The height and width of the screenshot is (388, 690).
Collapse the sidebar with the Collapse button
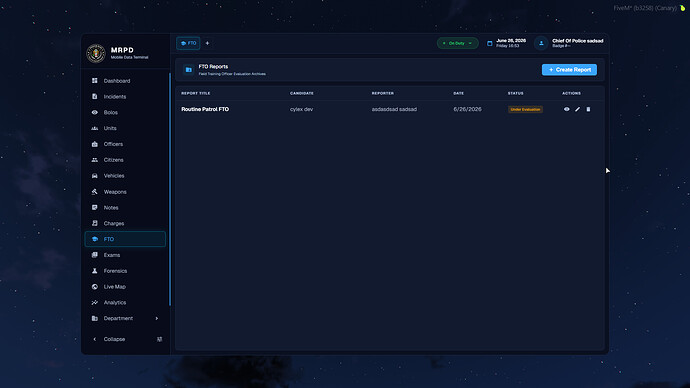point(114,339)
